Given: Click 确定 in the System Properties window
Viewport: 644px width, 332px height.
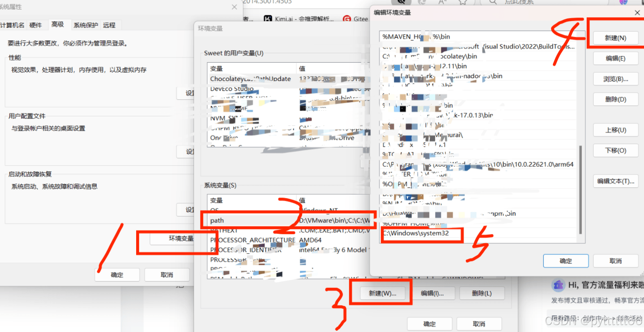Looking at the screenshot, I should click(117, 275).
